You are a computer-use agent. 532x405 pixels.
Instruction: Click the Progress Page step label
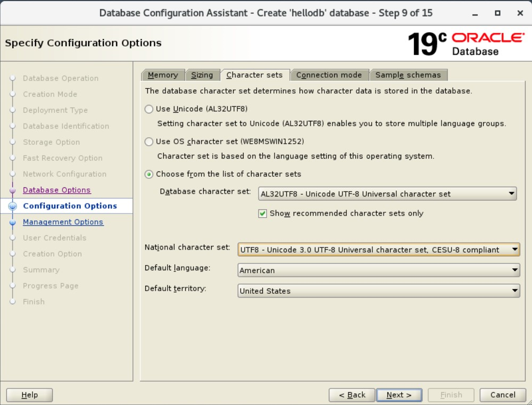51,286
